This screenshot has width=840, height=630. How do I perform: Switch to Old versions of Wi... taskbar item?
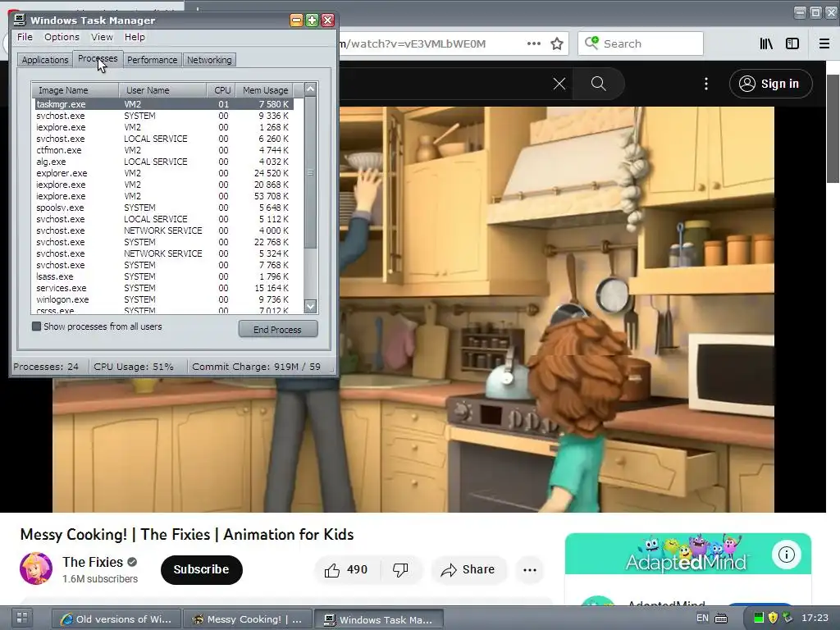[116, 619]
